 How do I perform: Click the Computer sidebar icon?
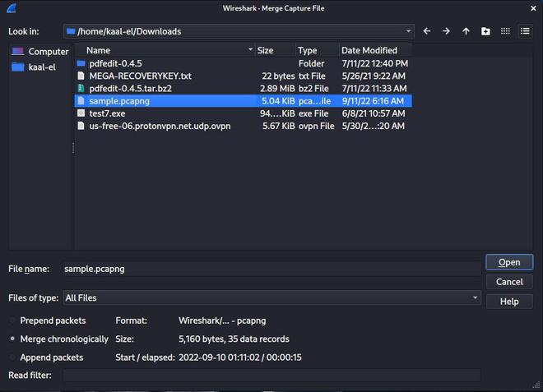(17, 52)
